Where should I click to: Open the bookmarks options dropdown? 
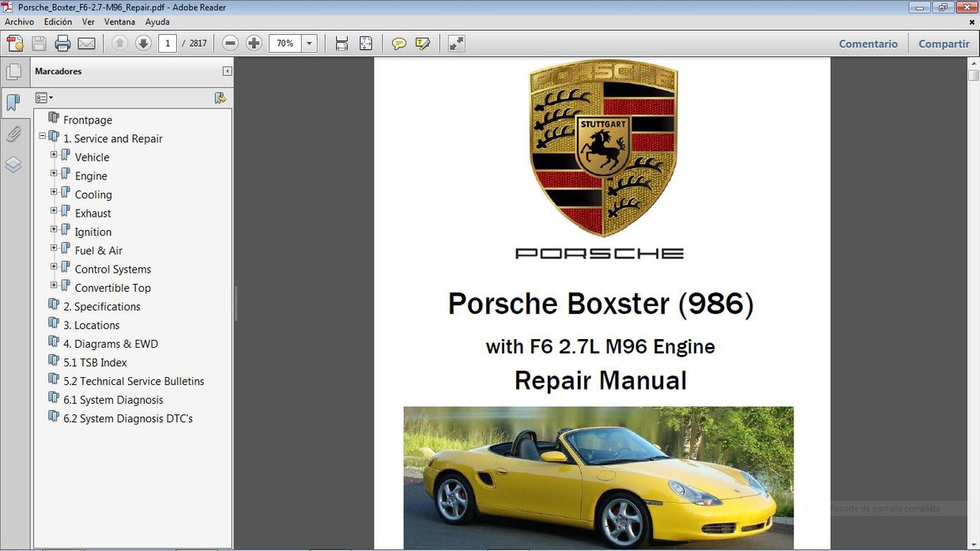coord(44,98)
